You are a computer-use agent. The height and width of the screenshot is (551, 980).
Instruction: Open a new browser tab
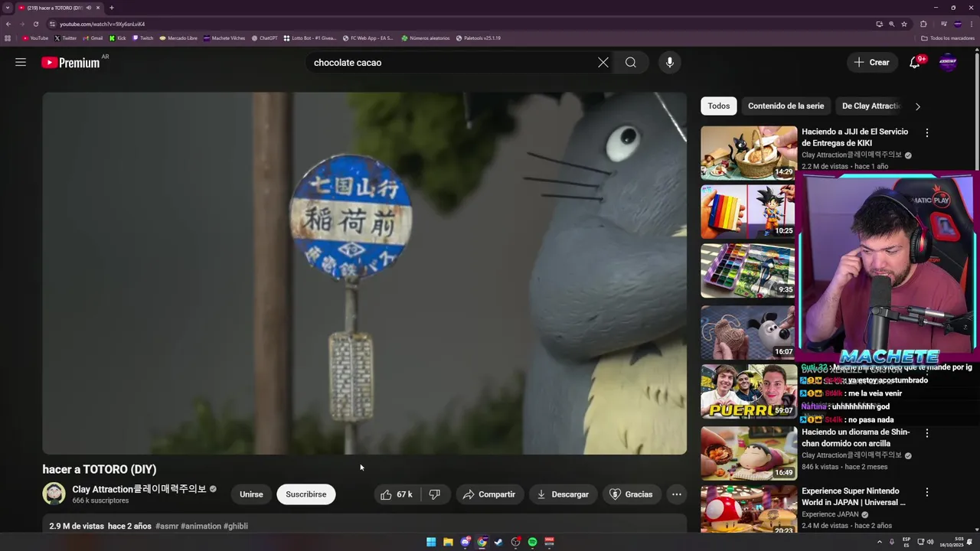click(x=111, y=8)
